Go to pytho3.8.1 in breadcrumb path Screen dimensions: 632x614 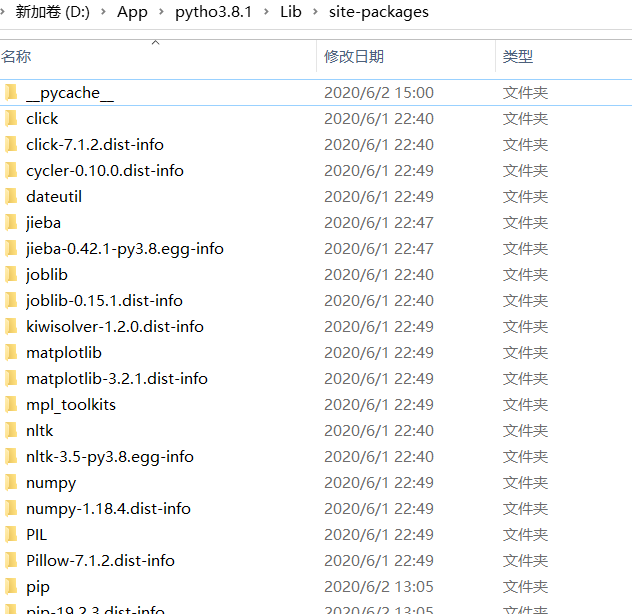(214, 12)
